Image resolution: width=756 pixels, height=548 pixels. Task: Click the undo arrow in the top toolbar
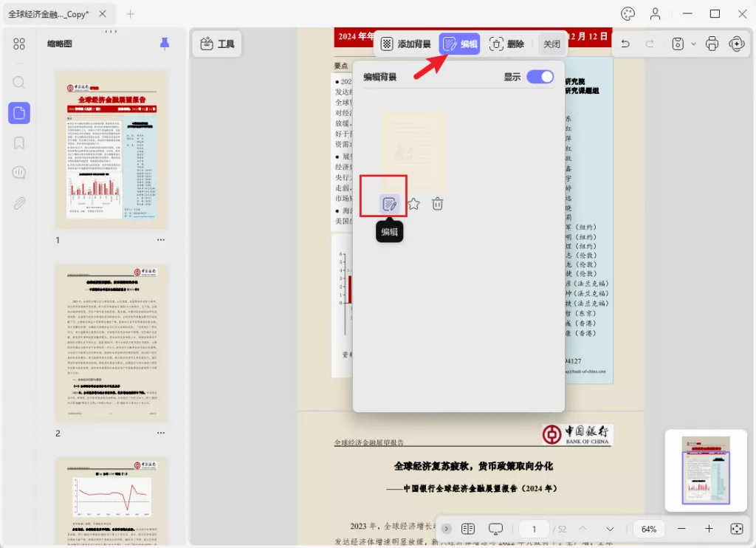(x=625, y=44)
